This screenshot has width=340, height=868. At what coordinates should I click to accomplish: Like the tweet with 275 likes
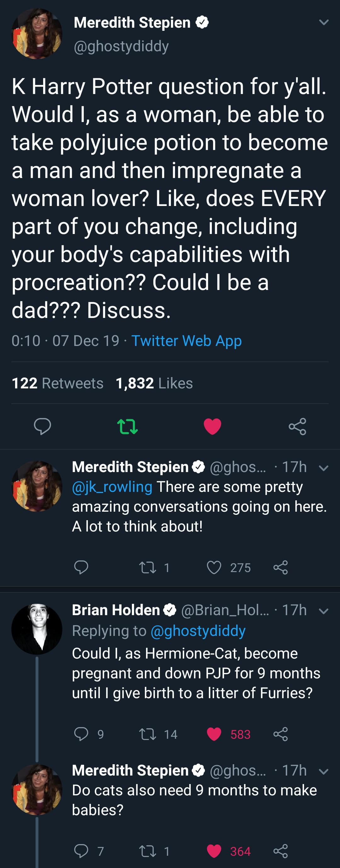click(214, 567)
